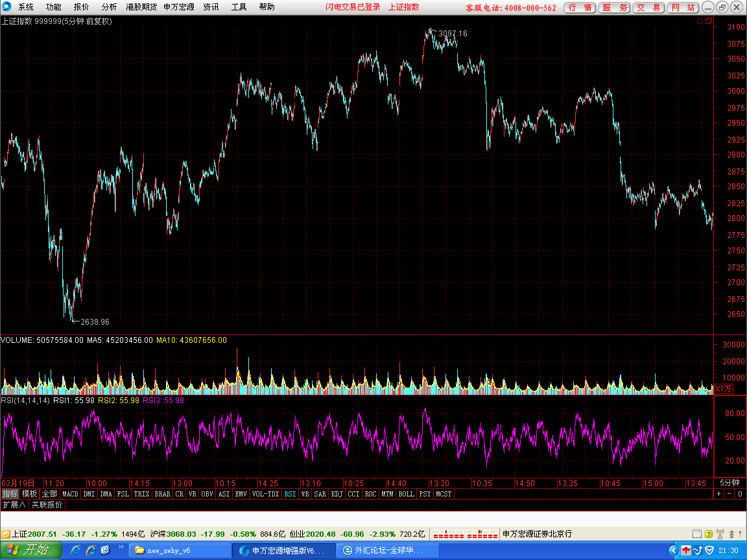
Task: Open the 系统 menu
Action: 26,6
